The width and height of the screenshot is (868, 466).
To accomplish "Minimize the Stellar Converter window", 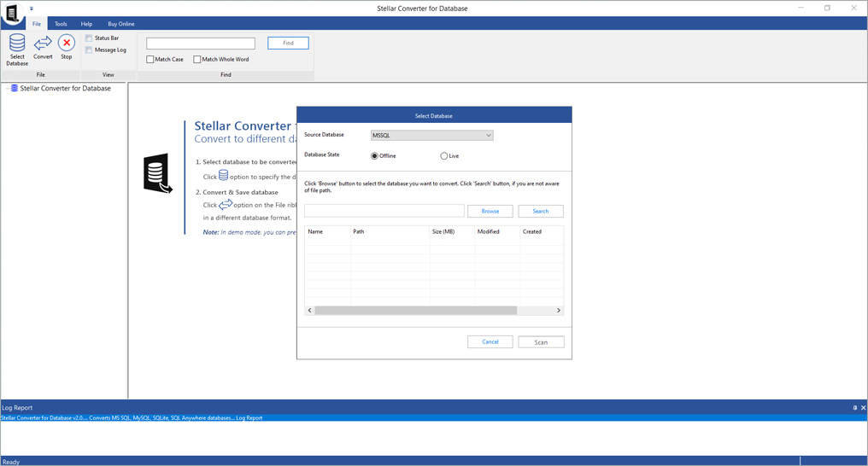I will pyautogui.click(x=801, y=8).
